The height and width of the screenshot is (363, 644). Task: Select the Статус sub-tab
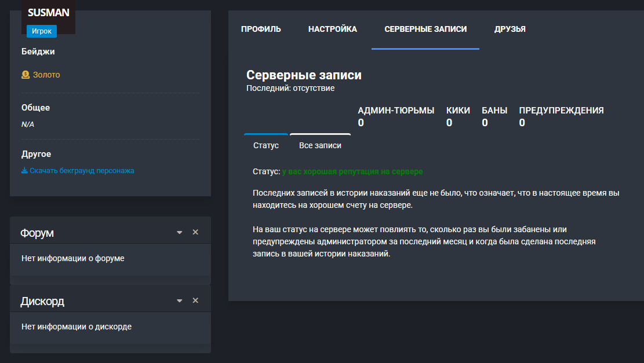point(265,145)
